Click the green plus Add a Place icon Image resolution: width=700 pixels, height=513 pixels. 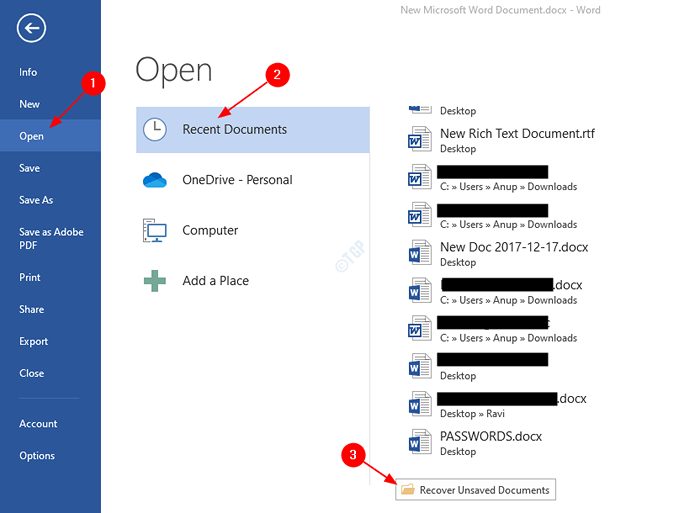coord(155,281)
